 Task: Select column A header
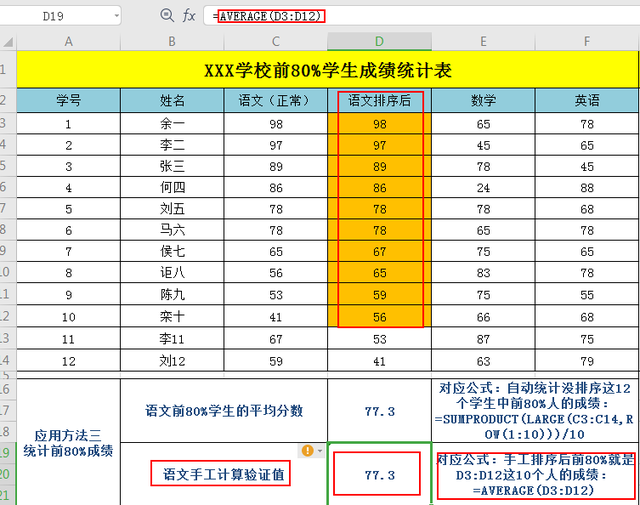[69, 42]
